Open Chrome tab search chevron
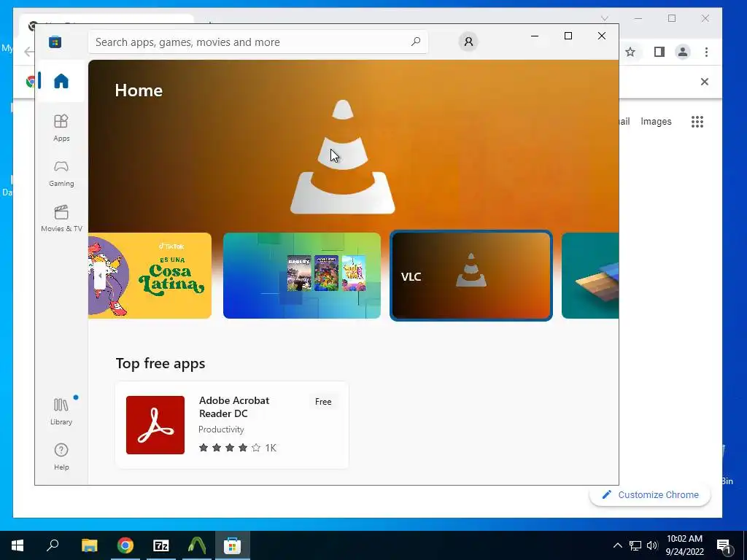 point(605,18)
